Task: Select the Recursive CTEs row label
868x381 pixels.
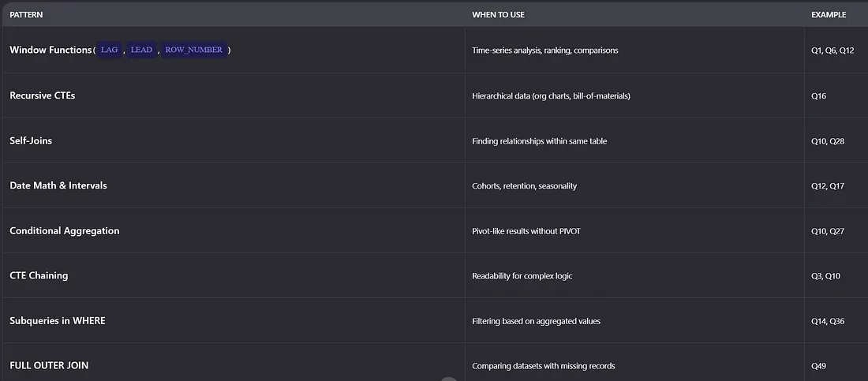Action: [43, 95]
